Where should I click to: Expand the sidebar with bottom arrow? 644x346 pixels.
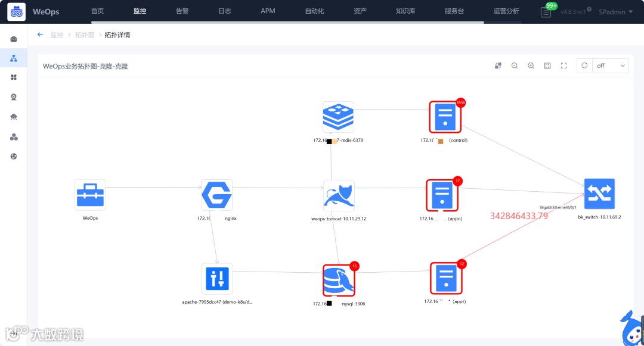[x=14, y=333]
